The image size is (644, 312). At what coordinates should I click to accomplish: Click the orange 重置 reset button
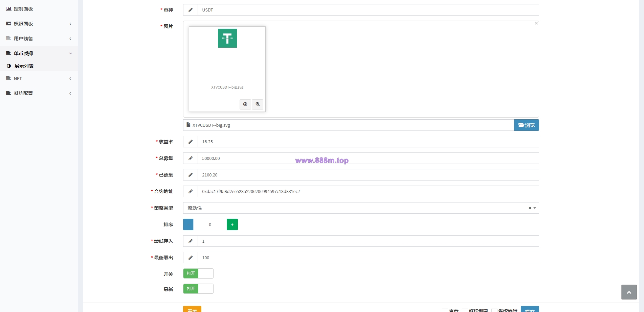point(192,309)
